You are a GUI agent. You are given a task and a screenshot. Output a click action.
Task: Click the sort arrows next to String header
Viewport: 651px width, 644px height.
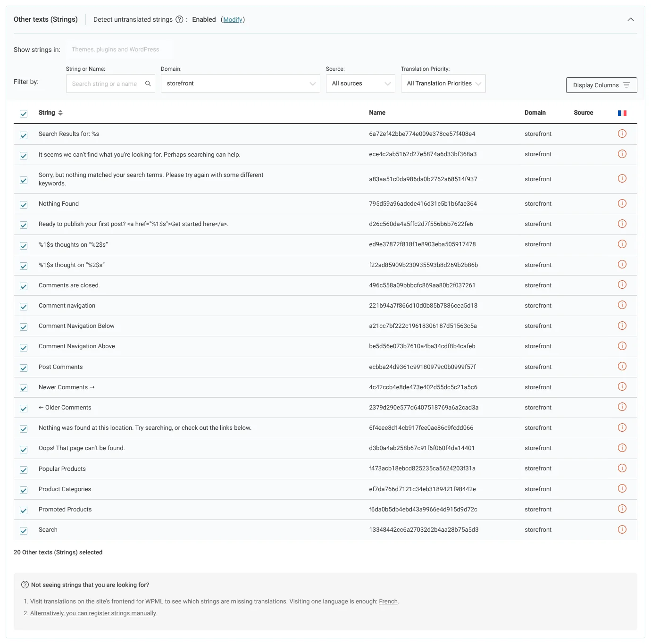coord(60,113)
